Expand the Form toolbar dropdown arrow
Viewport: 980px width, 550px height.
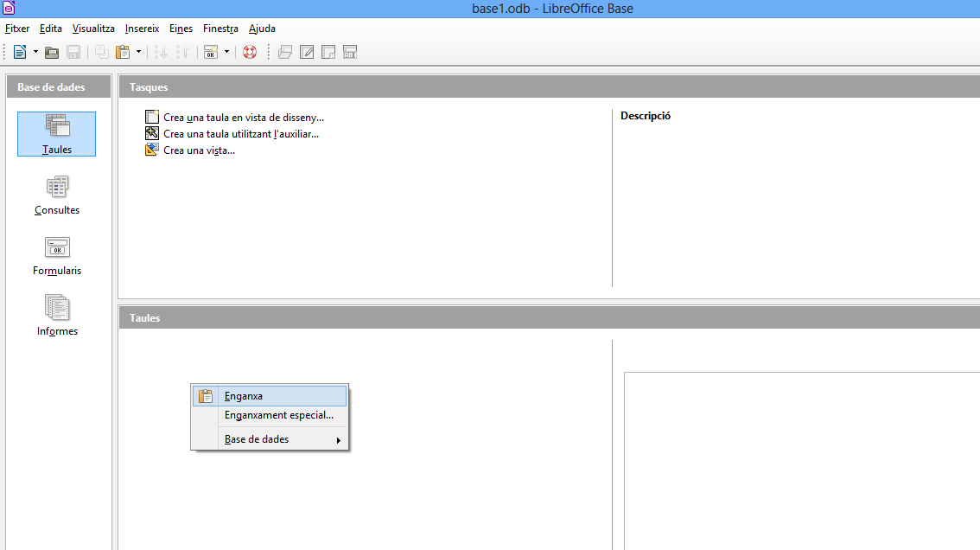point(226,52)
